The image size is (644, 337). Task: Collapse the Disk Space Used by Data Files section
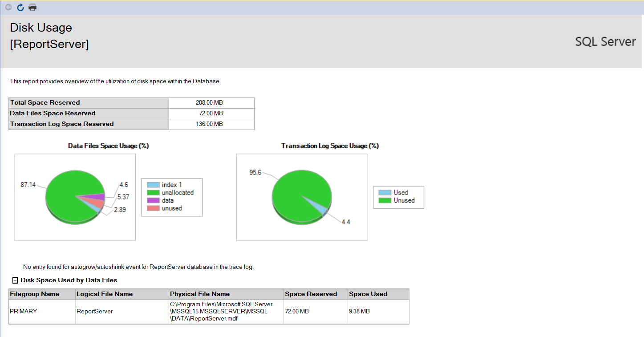pyautogui.click(x=15, y=280)
